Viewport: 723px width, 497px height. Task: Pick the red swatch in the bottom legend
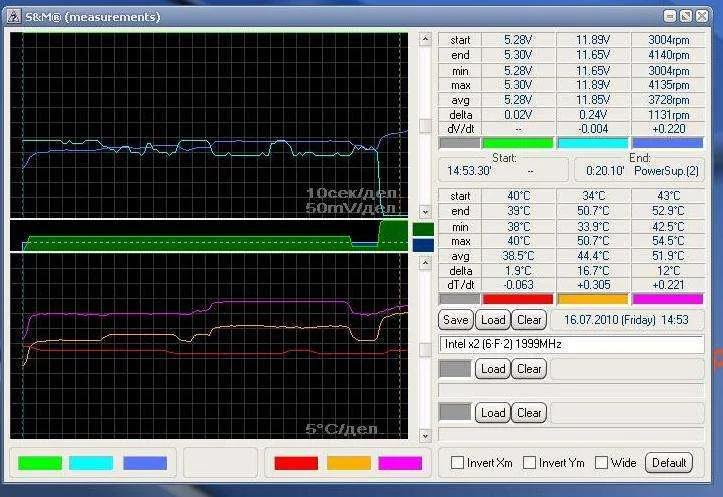[296, 463]
